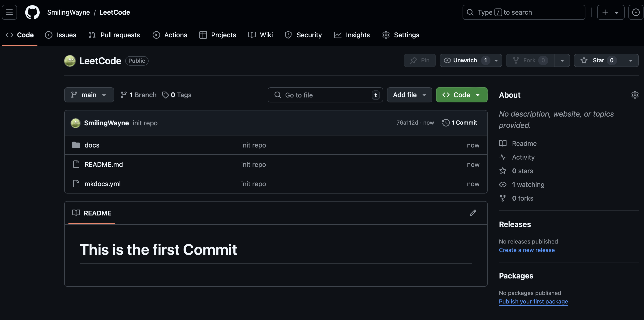Edit README with the pencil icon

pyautogui.click(x=473, y=213)
